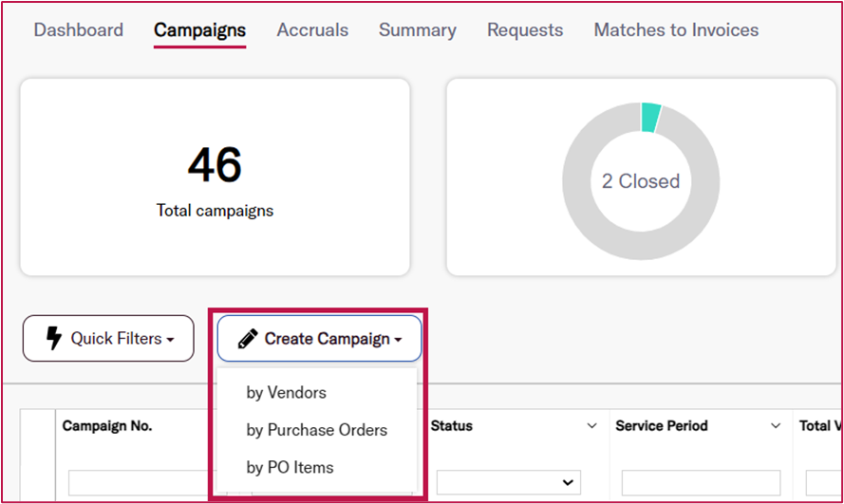This screenshot has height=504, width=844.
Task: Open the Requests tab
Action: click(525, 30)
